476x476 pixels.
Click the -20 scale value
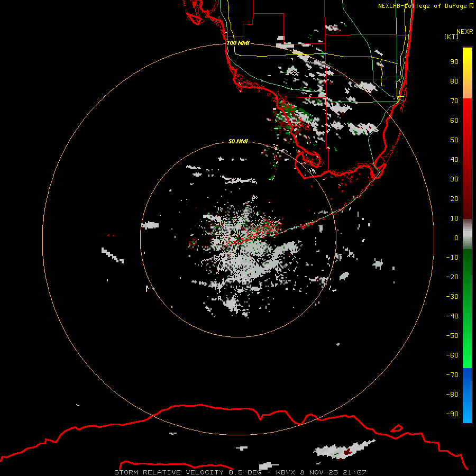pyautogui.click(x=452, y=277)
